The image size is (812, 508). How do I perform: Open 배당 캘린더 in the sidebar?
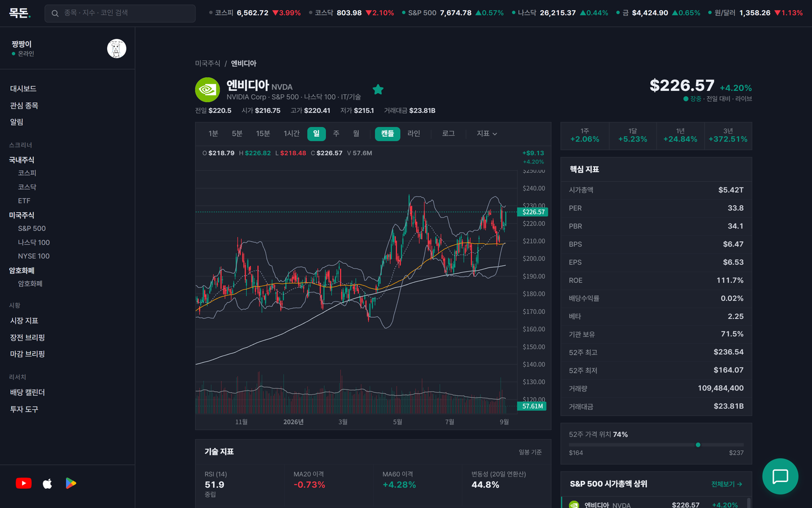(28, 392)
